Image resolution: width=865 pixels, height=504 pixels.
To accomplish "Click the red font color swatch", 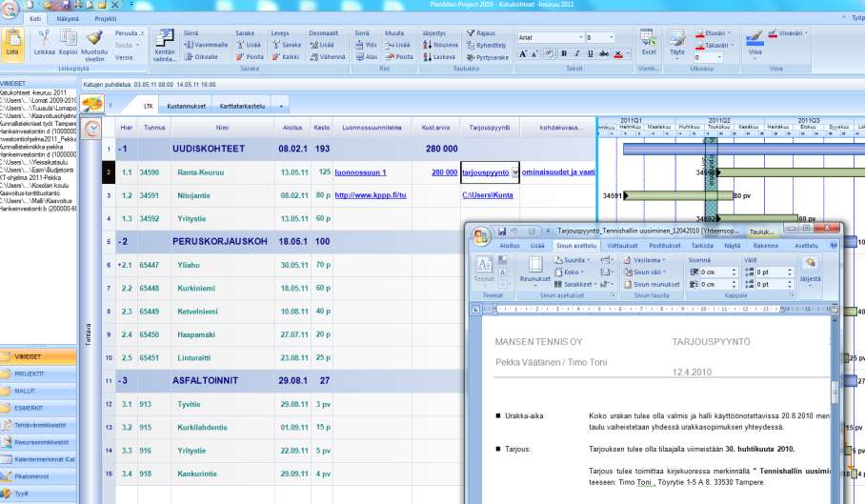I will tap(618, 54).
